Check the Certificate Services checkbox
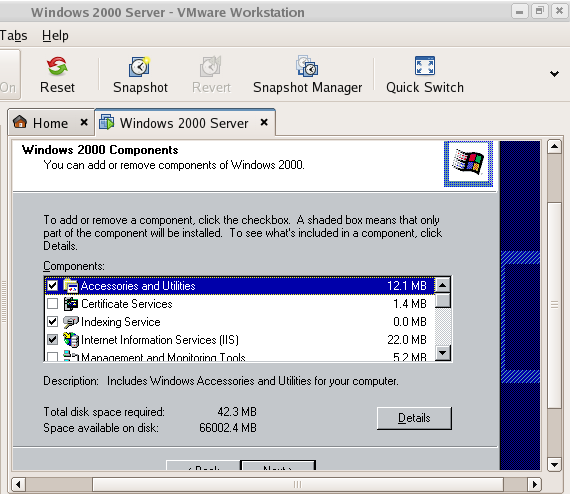The height and width of the screenshot is (494, 570). [x=53, y=304]
